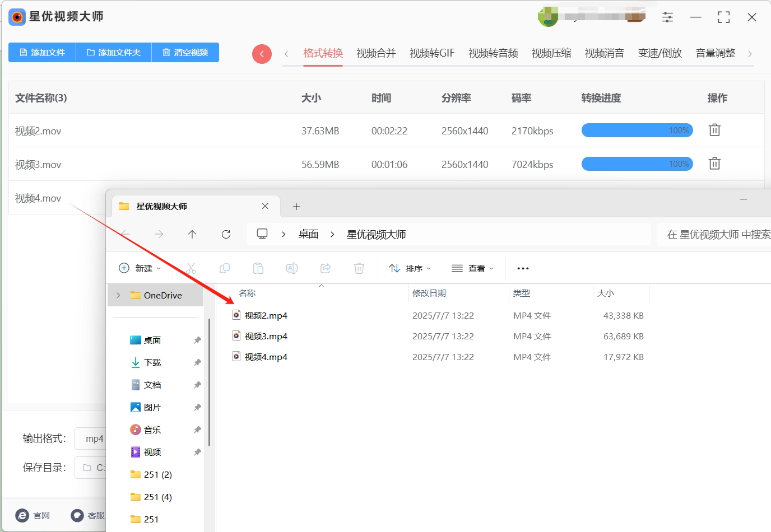Click the 视频2.mov progress bar
Image resolution: width=771 pixels, height=532 pixels.
pyautogui.click(x=637, y=130)
